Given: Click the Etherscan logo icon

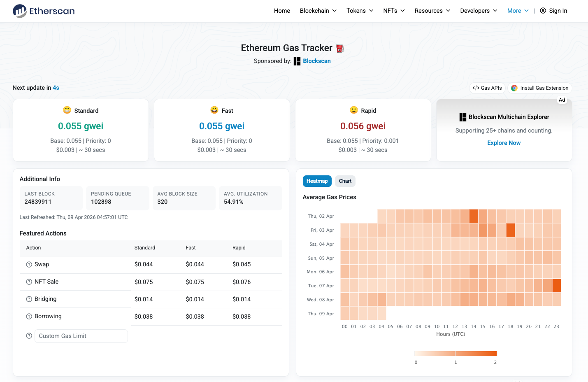Looking at the screenshot, I should [20, 11].
